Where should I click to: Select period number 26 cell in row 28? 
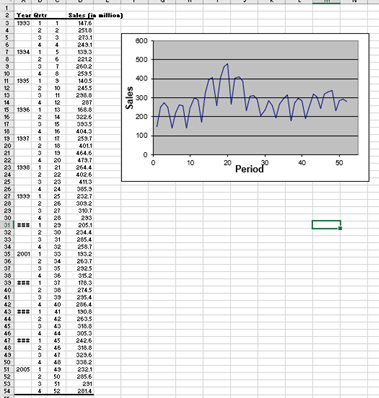57,203
